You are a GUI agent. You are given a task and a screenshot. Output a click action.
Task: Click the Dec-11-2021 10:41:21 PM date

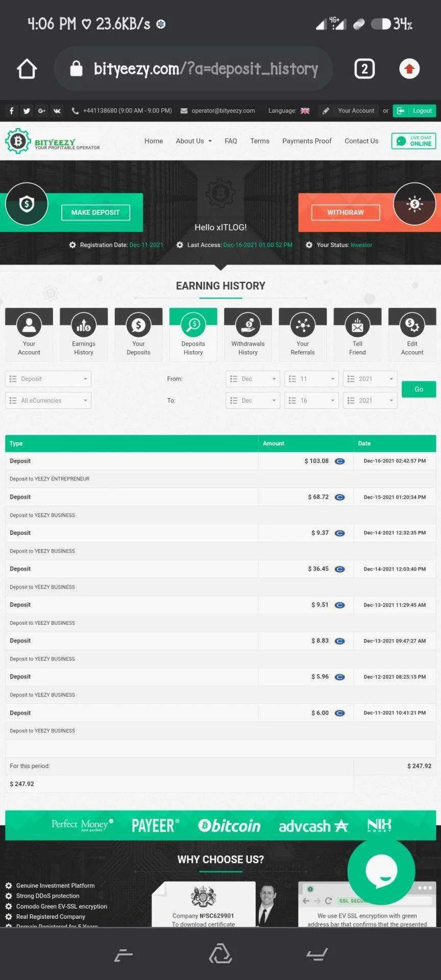[x=395, y=713]
